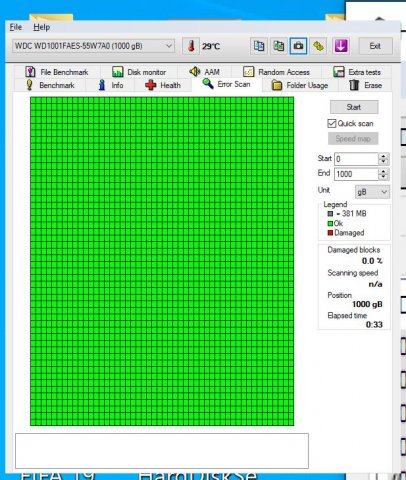Click the Start position input field
Image resolution: width=406 pixels, height=480 pixels.
click(x=356, y=159)
